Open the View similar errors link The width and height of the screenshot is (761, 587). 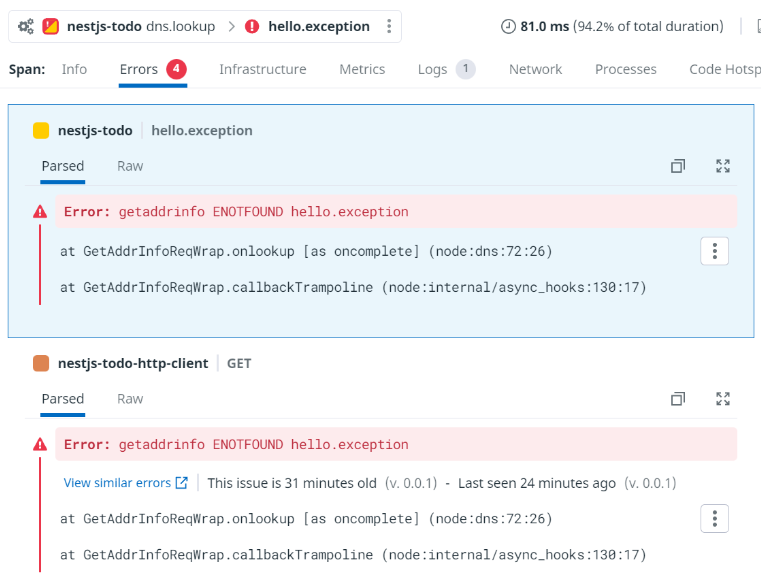117,483
